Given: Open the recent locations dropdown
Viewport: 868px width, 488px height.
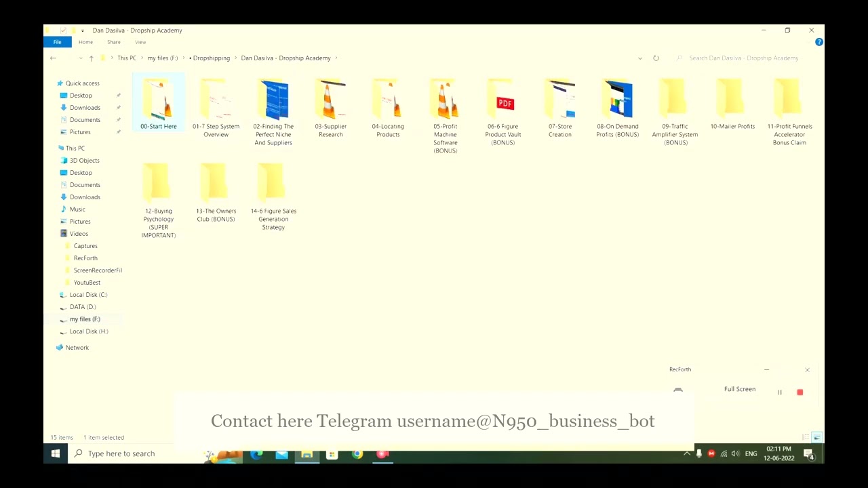Looking at the screenshot, I should point(80,58).
